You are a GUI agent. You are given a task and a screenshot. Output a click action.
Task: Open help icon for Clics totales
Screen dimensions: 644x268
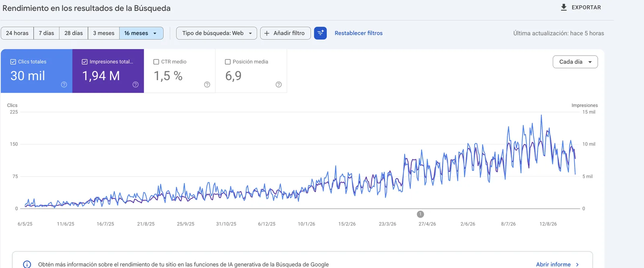[64, 85]
